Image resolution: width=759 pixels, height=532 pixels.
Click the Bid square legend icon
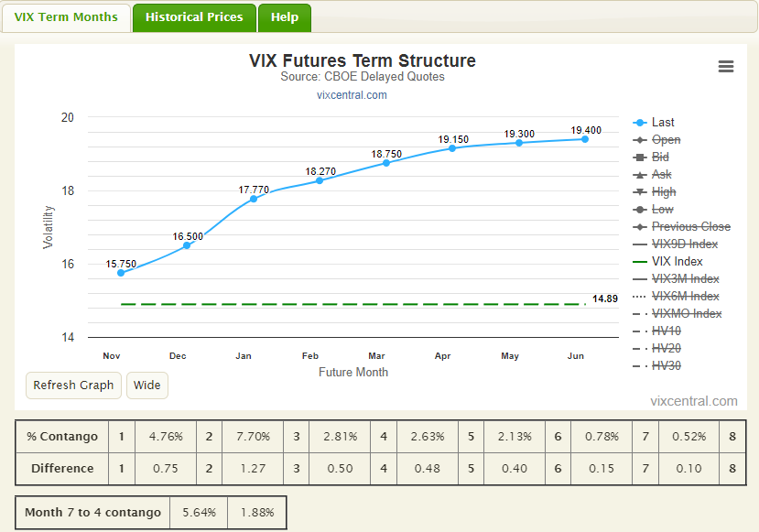click(639, 157)
